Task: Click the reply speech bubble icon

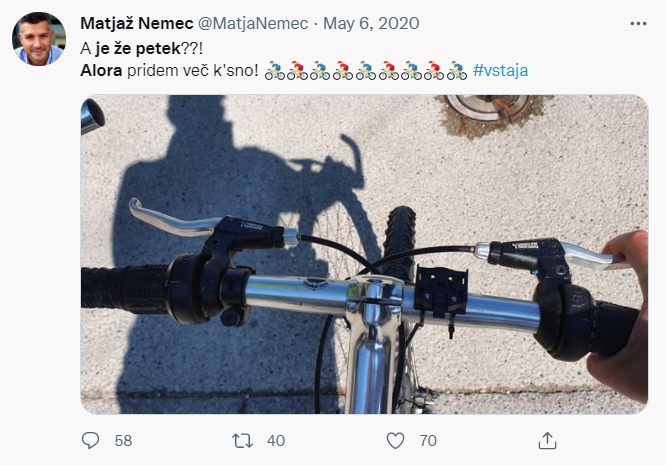Action: 91,440
